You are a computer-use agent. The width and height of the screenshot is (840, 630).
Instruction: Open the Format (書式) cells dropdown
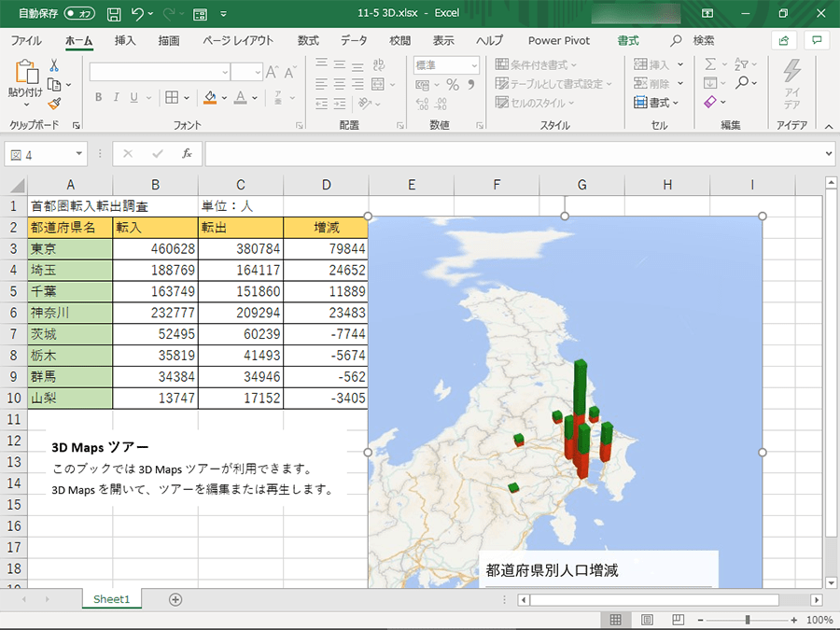657,103
